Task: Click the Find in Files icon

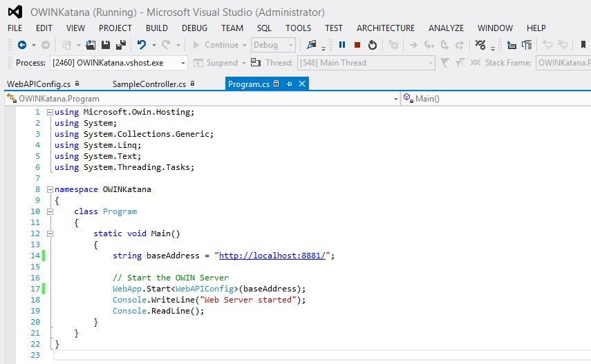Action: [x=312, y=45]
